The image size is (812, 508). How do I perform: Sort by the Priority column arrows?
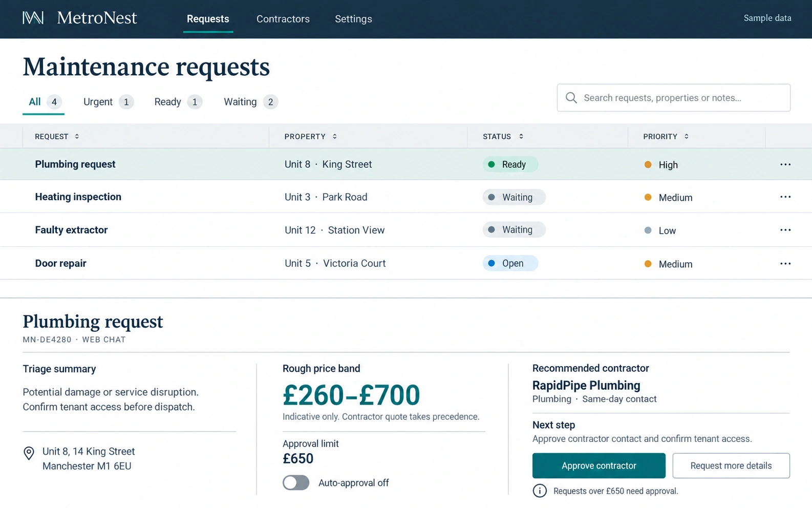point(687,137)
